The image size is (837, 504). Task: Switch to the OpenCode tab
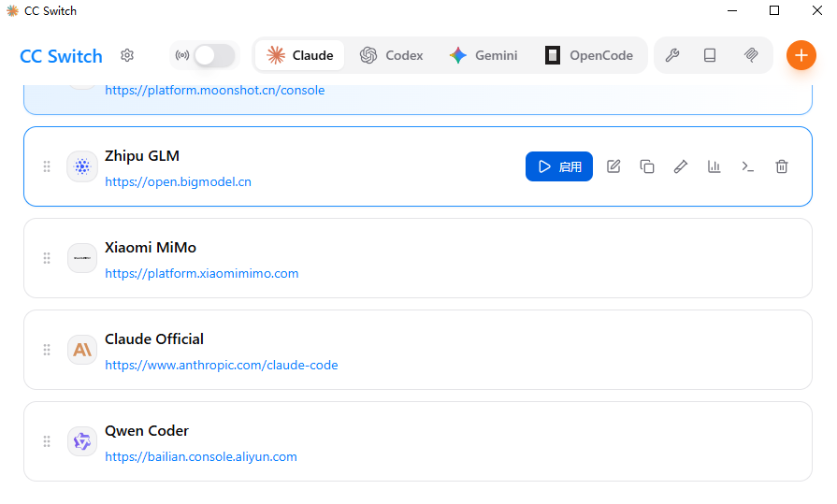click(589, 55)
